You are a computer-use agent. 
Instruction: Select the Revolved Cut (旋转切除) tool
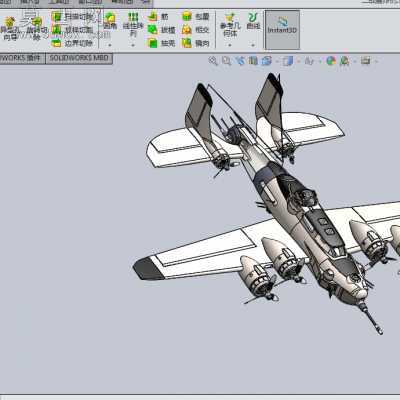point(36,29)
